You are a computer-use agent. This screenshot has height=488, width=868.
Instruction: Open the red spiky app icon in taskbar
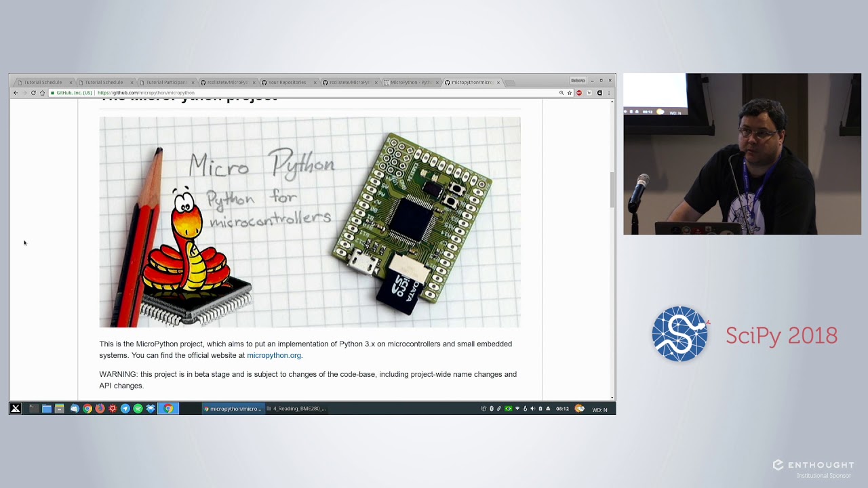point(113,409)
